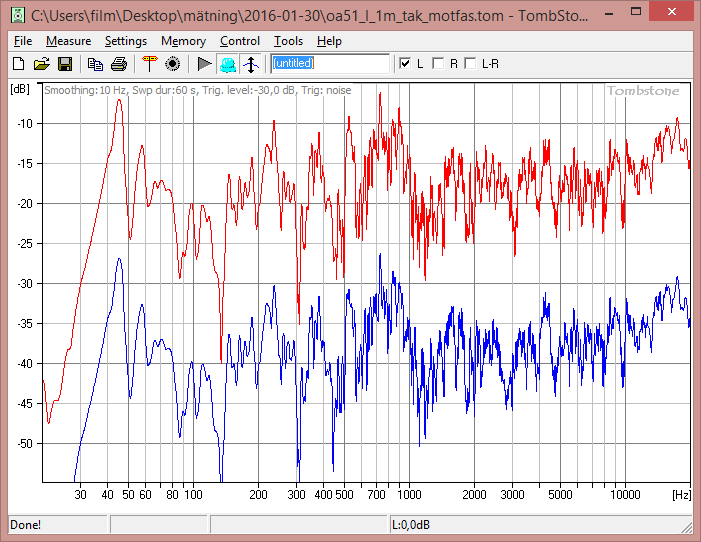Click the 100 Hz frequency axis label
Image resolution: width=701 pixels, height=542 pixels.
(193, 495)
